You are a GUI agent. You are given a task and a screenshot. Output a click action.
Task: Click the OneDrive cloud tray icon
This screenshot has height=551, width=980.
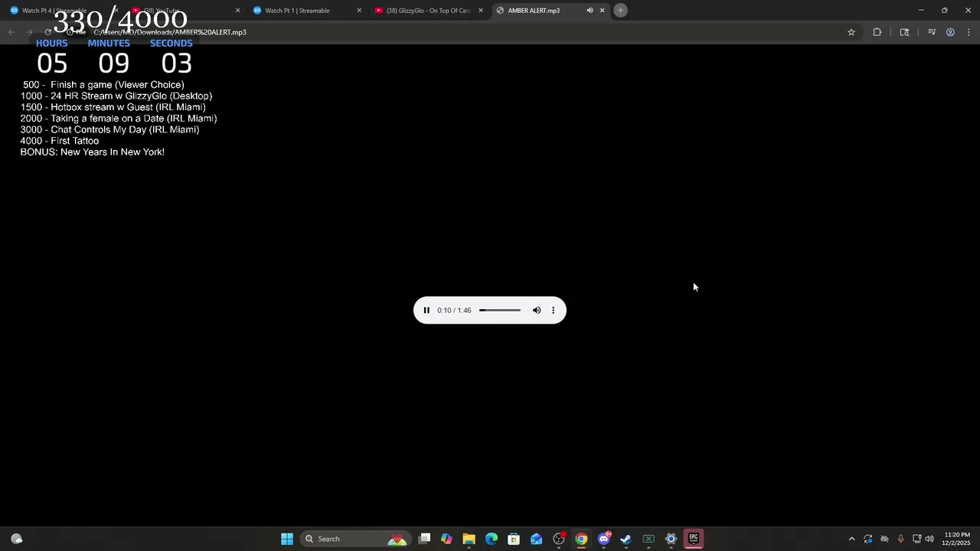884,539
